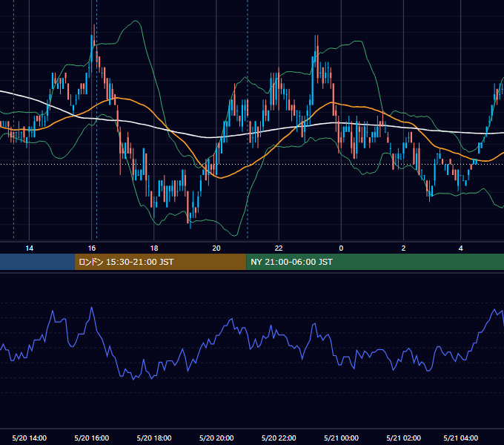This screenshot has height=445, width=504.
Task: Click the 5/20 18:00 date label
Action: tap(154, 438)
